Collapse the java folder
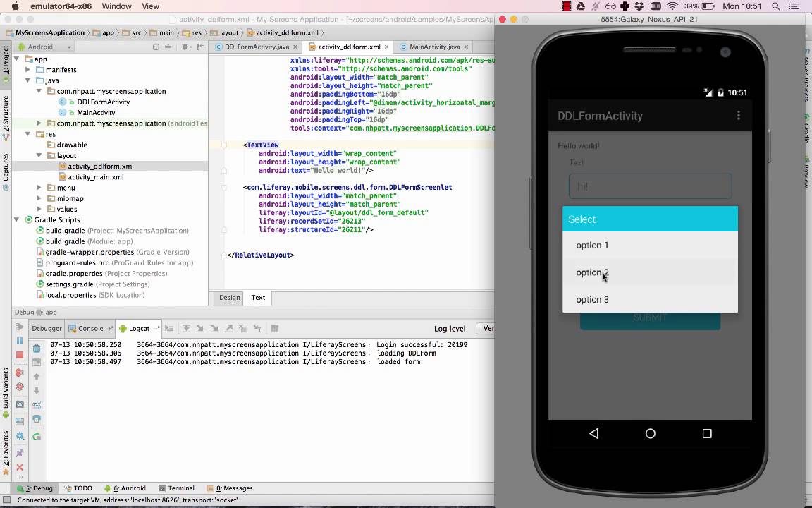This screenshot has height=508, width=812. coord(28,80)
